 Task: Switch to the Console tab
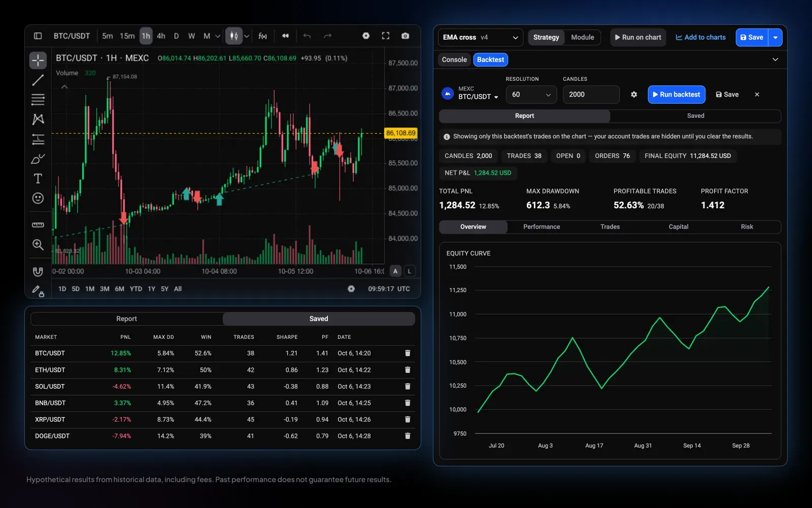454,60
